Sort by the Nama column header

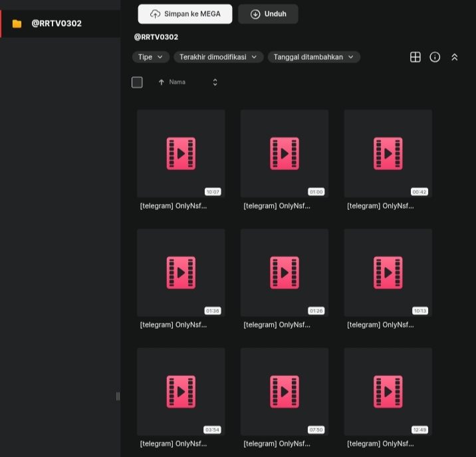pos(177,82)
